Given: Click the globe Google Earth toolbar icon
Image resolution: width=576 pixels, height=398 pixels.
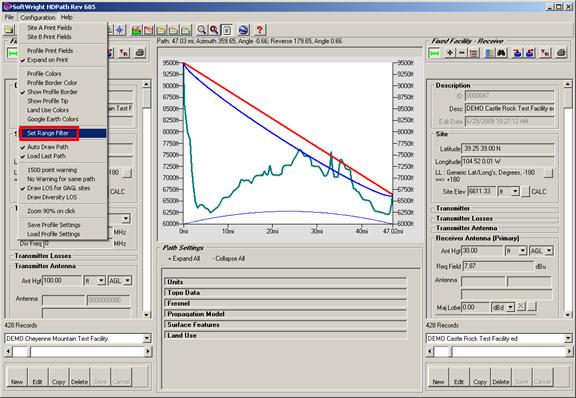Looking at the screenshot, I should pyautogui.click(x=243, y=30).
